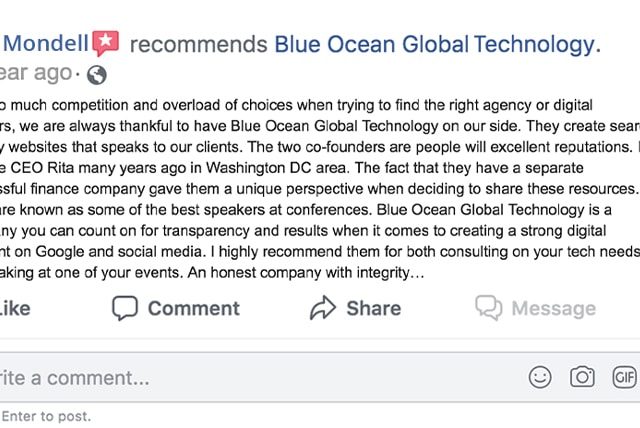
Task: Click the word 'recommends' in header
Action: pos(198,44)
